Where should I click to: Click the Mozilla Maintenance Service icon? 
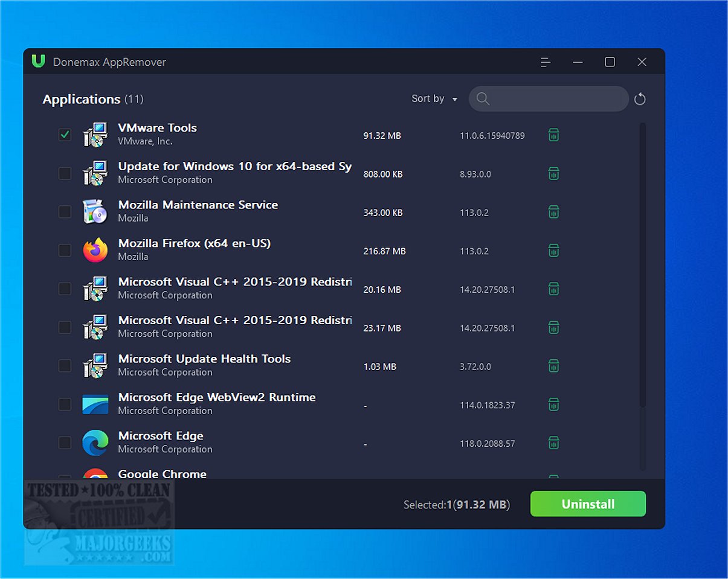click(x=95, y=212)
